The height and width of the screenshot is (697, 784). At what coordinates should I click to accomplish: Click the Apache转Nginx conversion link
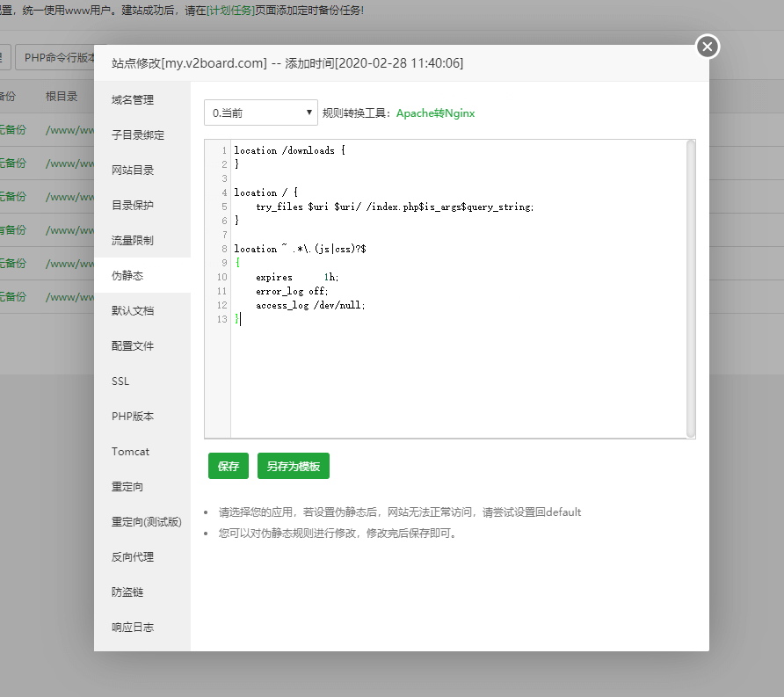(x=435, y=113)
